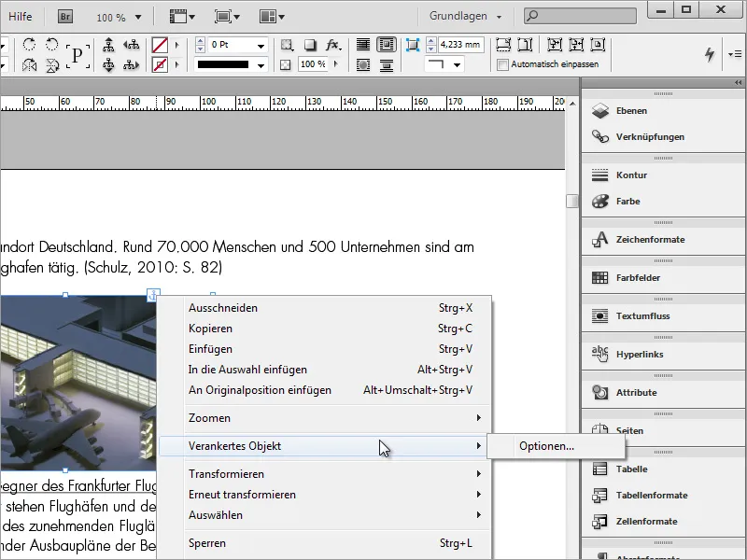Flip horizontal icon in control bar
This screenshot has height=560, width=747.
[x=29, y=64]
